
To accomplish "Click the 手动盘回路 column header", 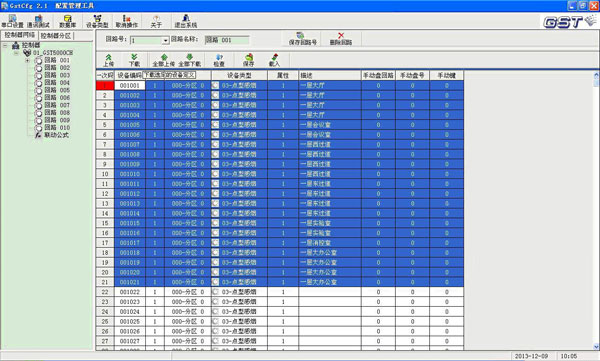I will click(378, 75).
